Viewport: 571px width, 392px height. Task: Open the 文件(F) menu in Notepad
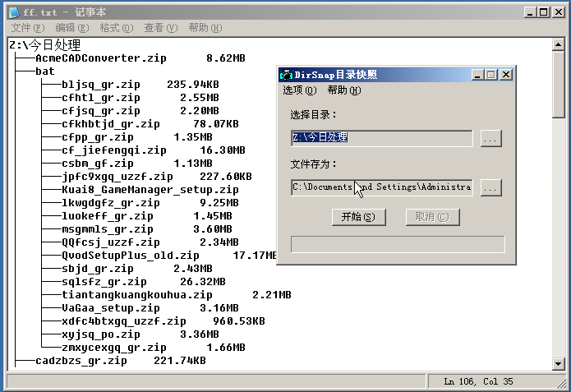click(x=28, y=28)
